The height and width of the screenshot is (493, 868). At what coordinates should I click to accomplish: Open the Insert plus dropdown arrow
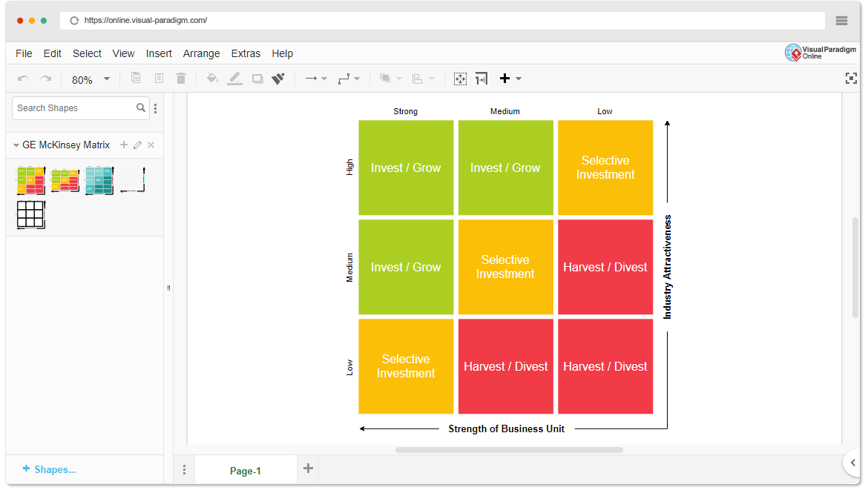coord(519,79)
